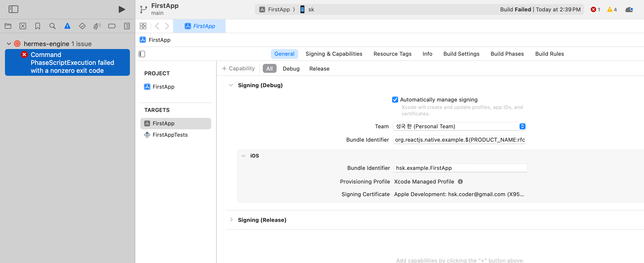Open the Debug navigator

[x=97, y=26]
